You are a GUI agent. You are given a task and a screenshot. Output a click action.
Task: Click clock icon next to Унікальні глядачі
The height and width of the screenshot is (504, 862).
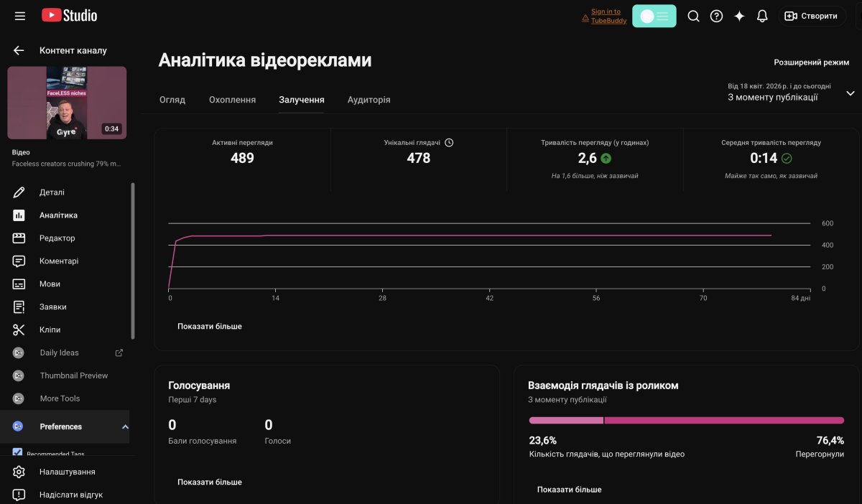(x=449, y=142)
